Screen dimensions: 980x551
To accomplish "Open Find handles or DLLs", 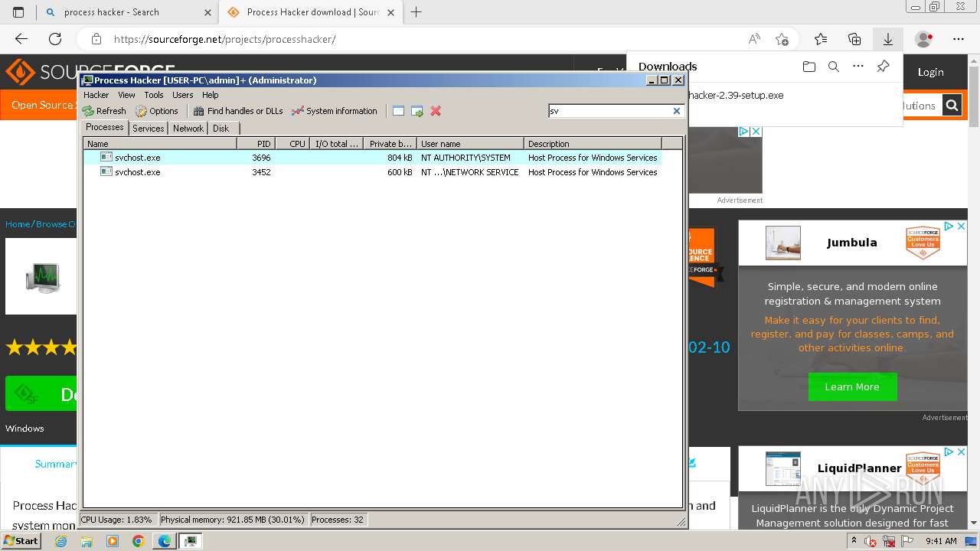I will (x=238, y=111).
